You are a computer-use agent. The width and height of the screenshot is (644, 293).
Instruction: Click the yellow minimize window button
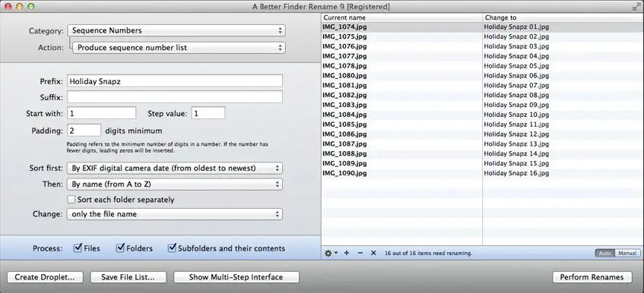(19, 7)
